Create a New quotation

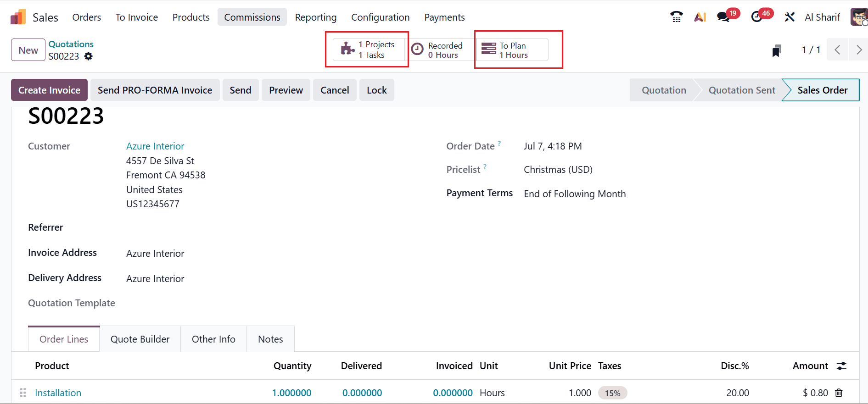(28, 50)
